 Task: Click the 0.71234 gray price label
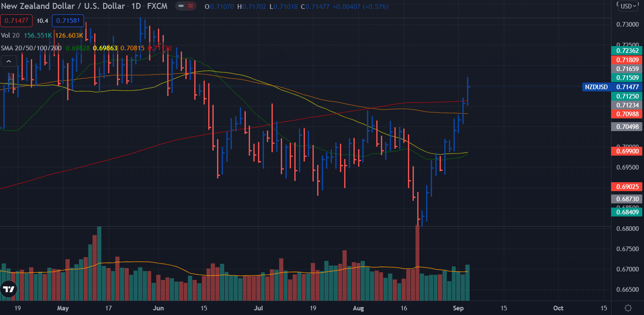(627, 105)
